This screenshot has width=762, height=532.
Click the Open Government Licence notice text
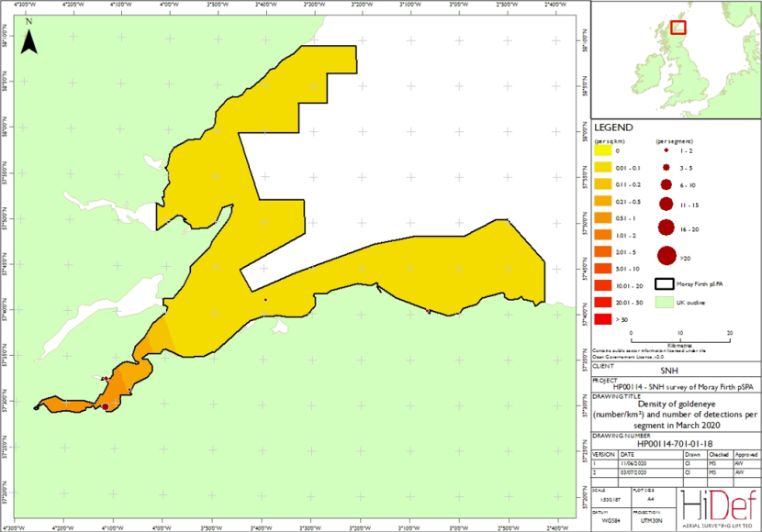coord(650,353)
